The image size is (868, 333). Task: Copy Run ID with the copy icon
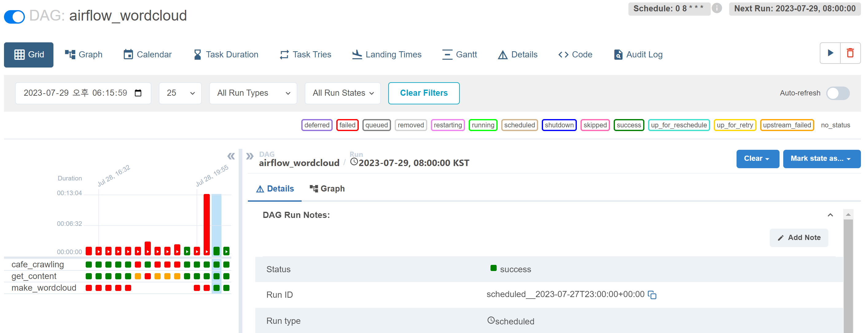coord(652,295)
